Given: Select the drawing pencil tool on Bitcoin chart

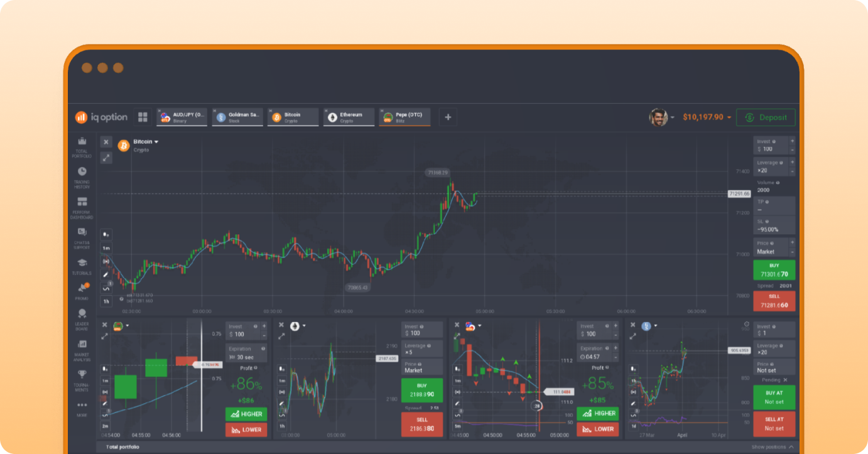Looking at the screenshot, I should tap(106, 274).
